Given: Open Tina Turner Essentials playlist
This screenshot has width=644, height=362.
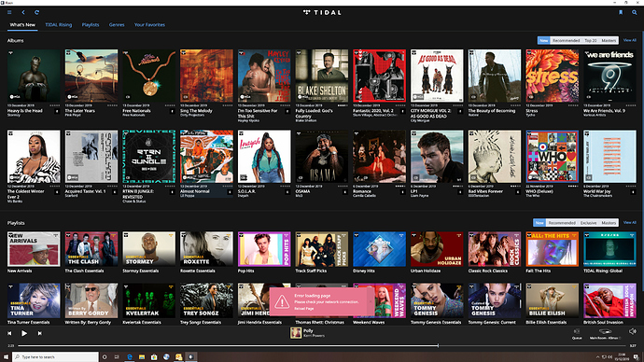Looking at the screenshot, I should tap(34, 300).
